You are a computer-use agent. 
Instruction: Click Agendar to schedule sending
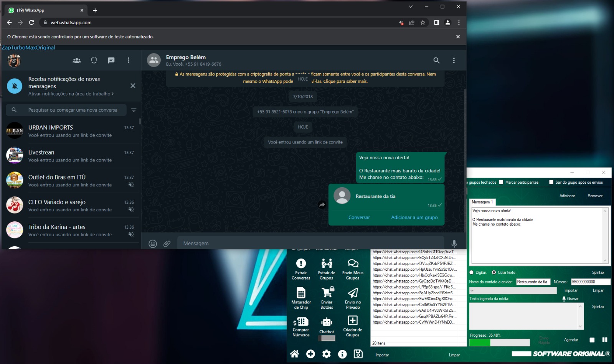[571, 340]
